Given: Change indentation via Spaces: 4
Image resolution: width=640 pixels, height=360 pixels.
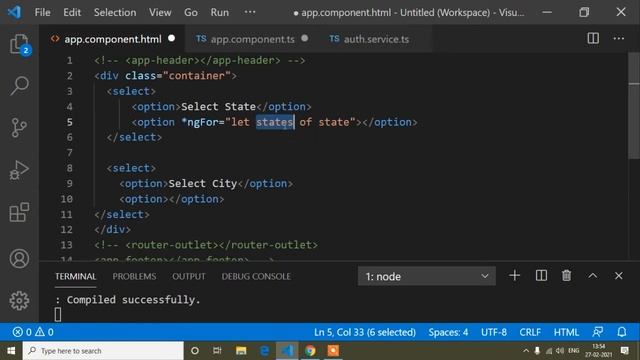Looking at the screenshot, I should pos(448,332).
